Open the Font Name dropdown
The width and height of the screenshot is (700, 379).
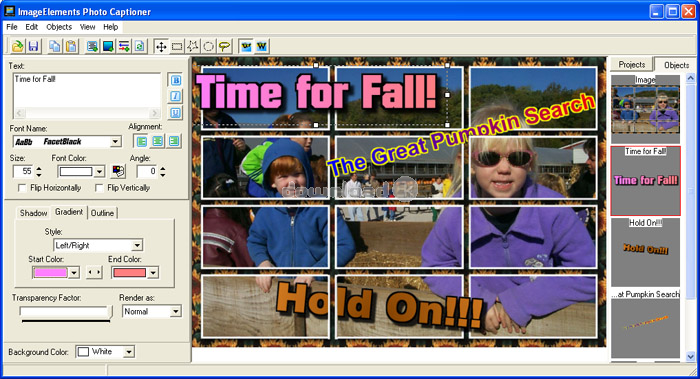[115, 142]
